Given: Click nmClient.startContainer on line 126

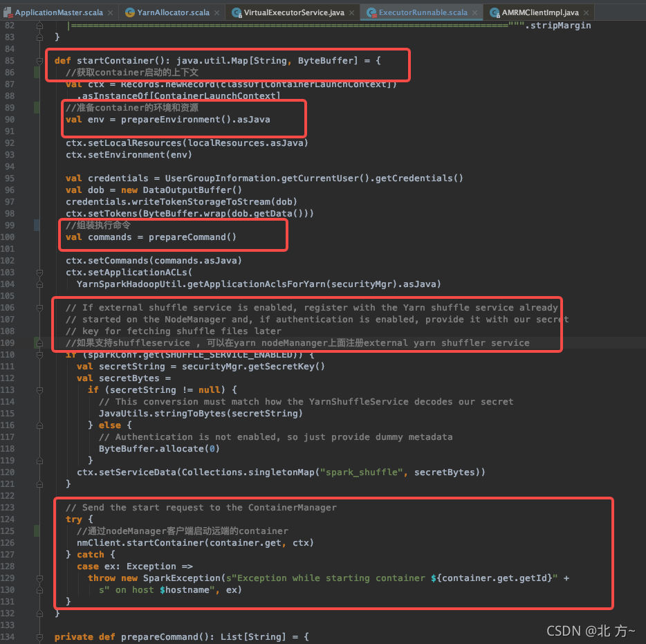Looking at the screenshot, I should click(x=140, y=543).
